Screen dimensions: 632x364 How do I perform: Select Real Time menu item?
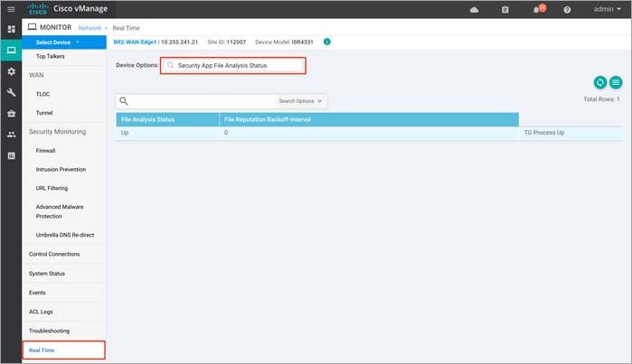(x=63, y=350)
